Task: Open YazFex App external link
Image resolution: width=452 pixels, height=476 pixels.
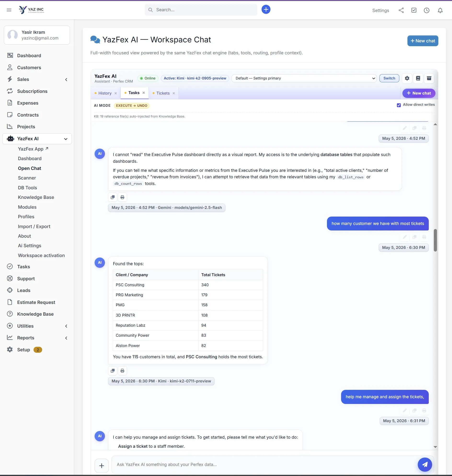Action: pos(33,149)
